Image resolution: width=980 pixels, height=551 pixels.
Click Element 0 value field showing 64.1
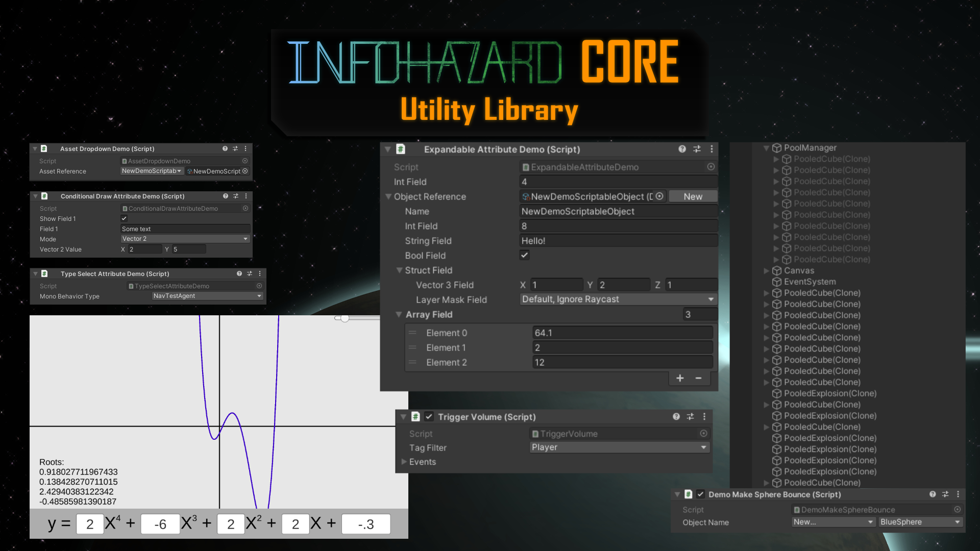tap(623, 333)
